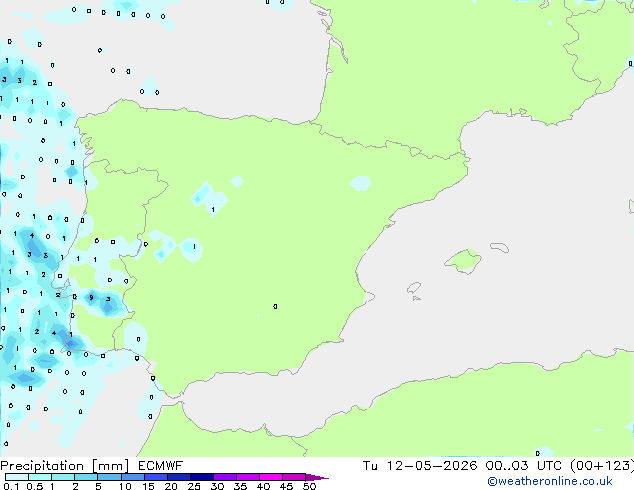This screenshot has width=634, height=490.
Task: Click the 10–15 mm legend color segment
Action: click(x=132, y=477)
